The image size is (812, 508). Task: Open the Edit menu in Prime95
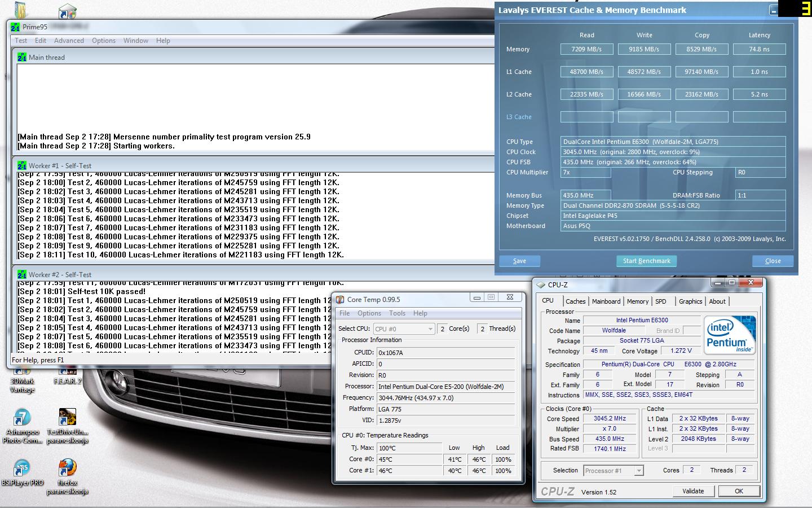tap(41, 41)
